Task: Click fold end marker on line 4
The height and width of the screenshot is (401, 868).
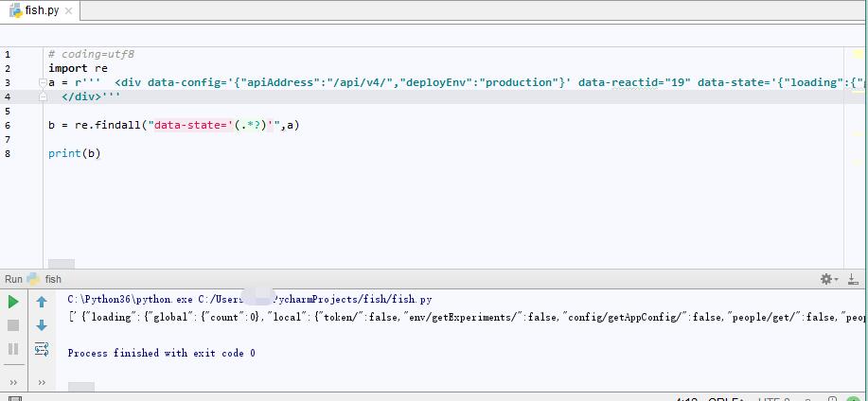Action: pyautogui.click(x=41, y=96)
